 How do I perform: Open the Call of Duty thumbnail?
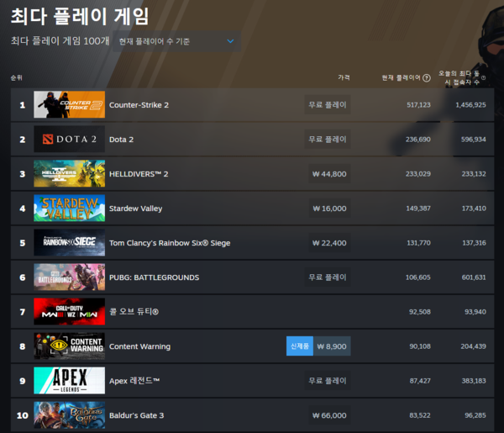tap(70, 311)
